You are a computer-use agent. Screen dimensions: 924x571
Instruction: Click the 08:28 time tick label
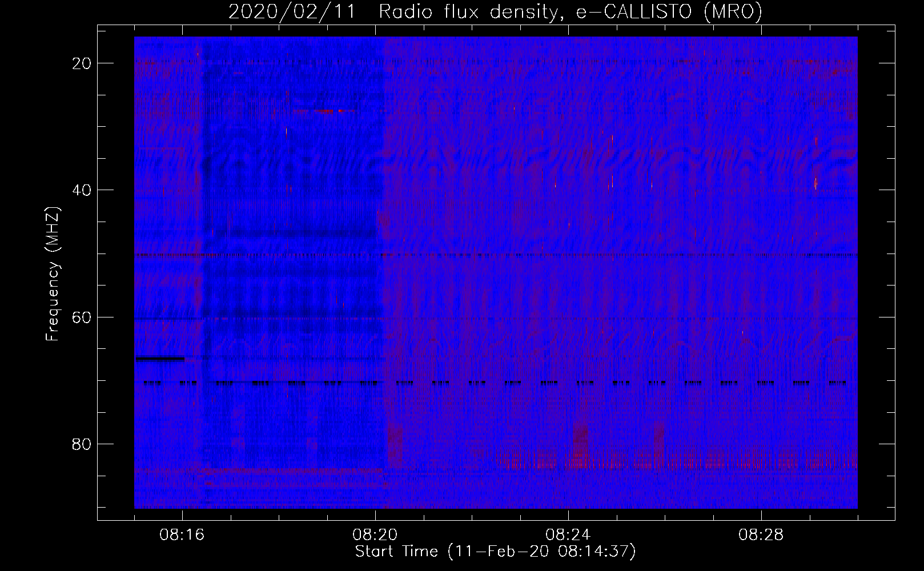761,535
